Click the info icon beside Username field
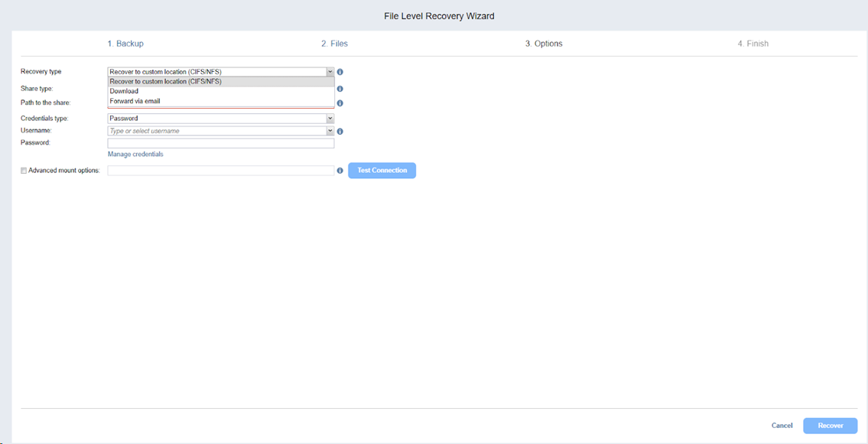Screen dimensions: 868x444 [x=340, y=131]
